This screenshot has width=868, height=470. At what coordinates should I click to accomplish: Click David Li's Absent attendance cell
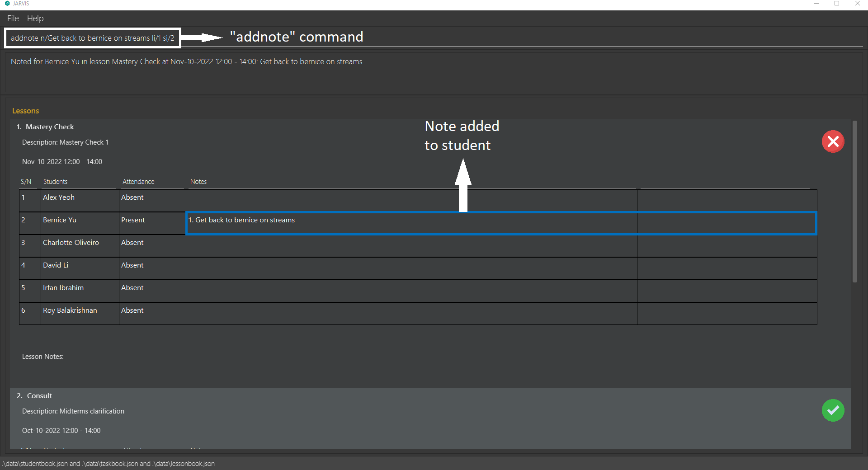(x=152, y=268)
